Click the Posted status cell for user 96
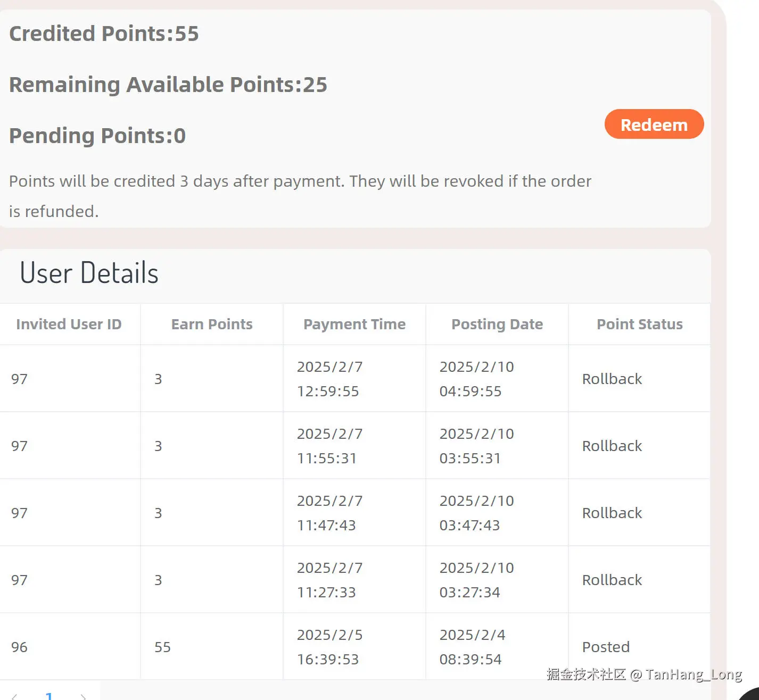Screen dimensions: 759x700 point(606,647)
